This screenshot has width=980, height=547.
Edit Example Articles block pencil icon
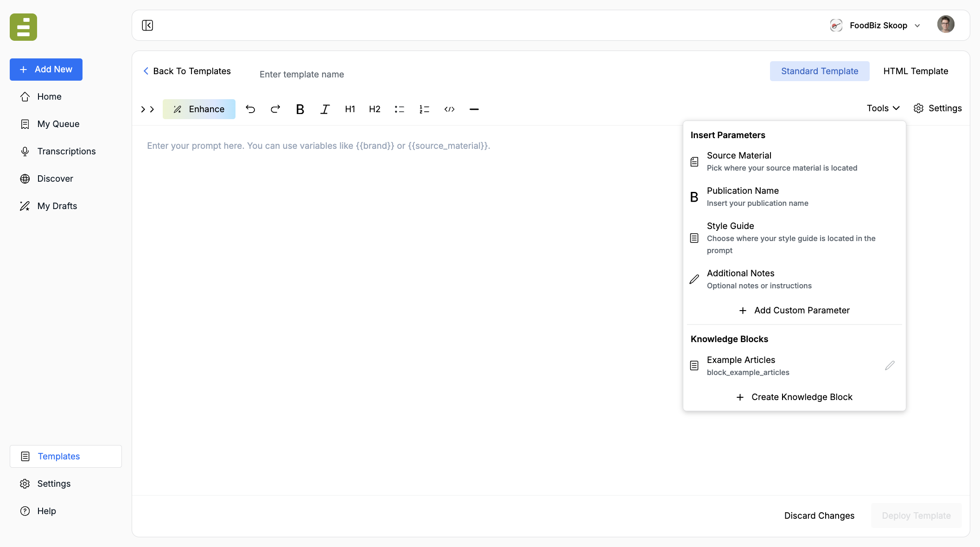tap(890, 366)
